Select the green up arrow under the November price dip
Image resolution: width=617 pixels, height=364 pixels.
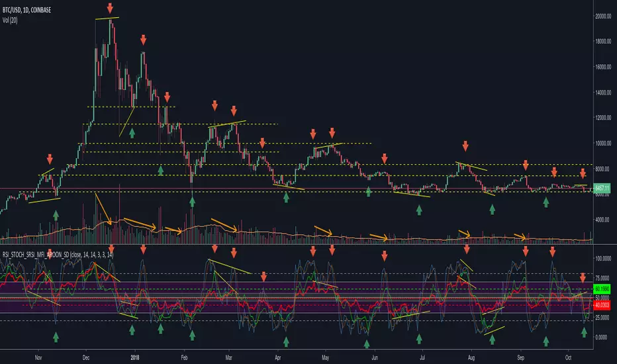coord(56,215)
